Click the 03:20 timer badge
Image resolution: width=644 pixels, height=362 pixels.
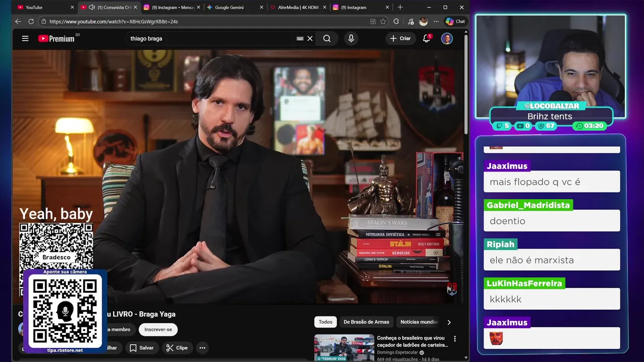[x=590, y=126]
